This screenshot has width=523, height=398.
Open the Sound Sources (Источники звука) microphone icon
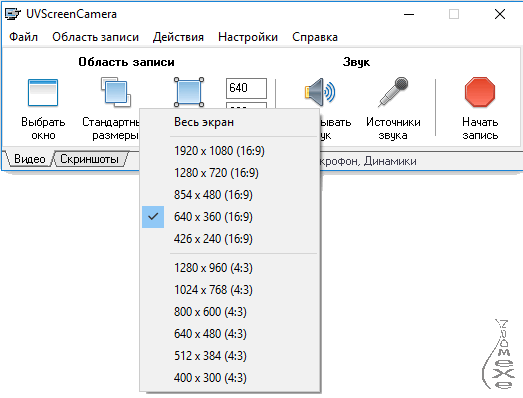click(x=393, y=92)
